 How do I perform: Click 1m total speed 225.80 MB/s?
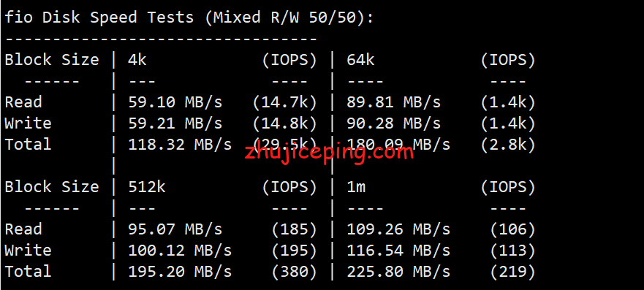(398, 272)
